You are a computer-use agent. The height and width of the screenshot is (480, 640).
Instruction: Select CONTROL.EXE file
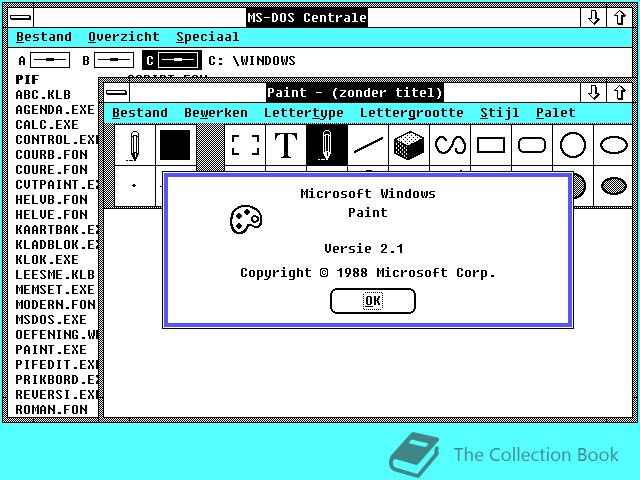pyautogui.click(x=57, y=140)
